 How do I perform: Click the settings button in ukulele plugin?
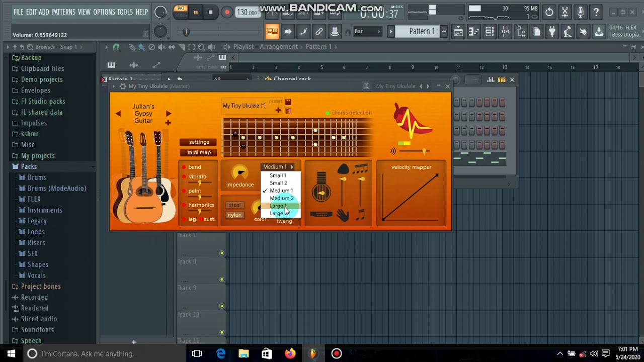pos(199,142)
